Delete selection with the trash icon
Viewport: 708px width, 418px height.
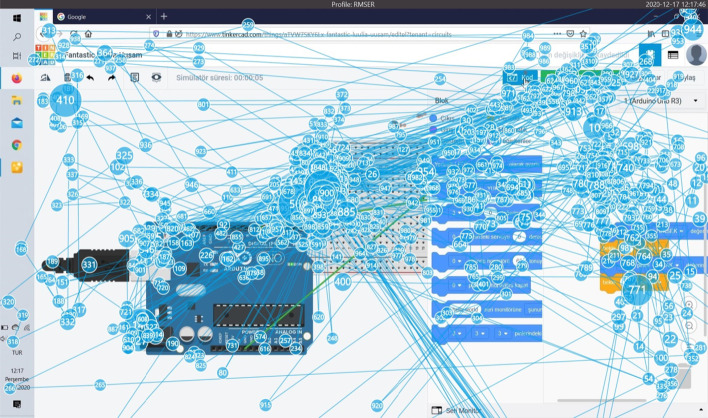pyautogui.click(x=68, y=77)
